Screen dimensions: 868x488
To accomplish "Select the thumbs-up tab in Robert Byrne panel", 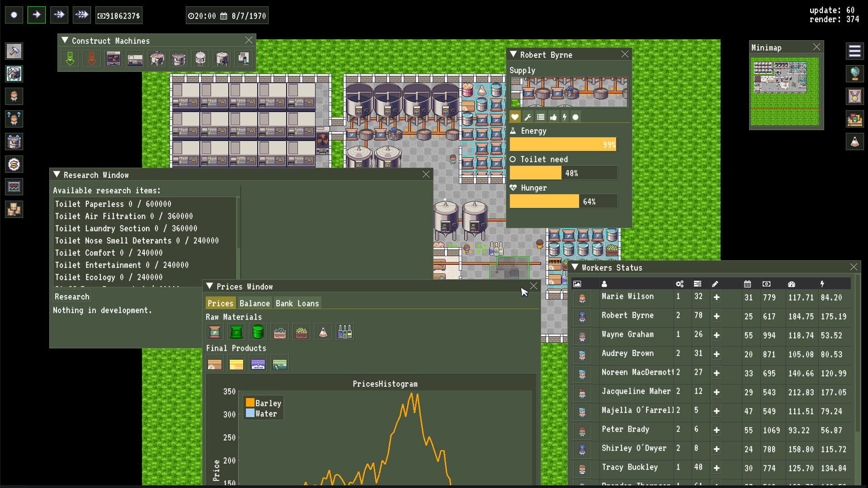I will (x=553, y=117).
